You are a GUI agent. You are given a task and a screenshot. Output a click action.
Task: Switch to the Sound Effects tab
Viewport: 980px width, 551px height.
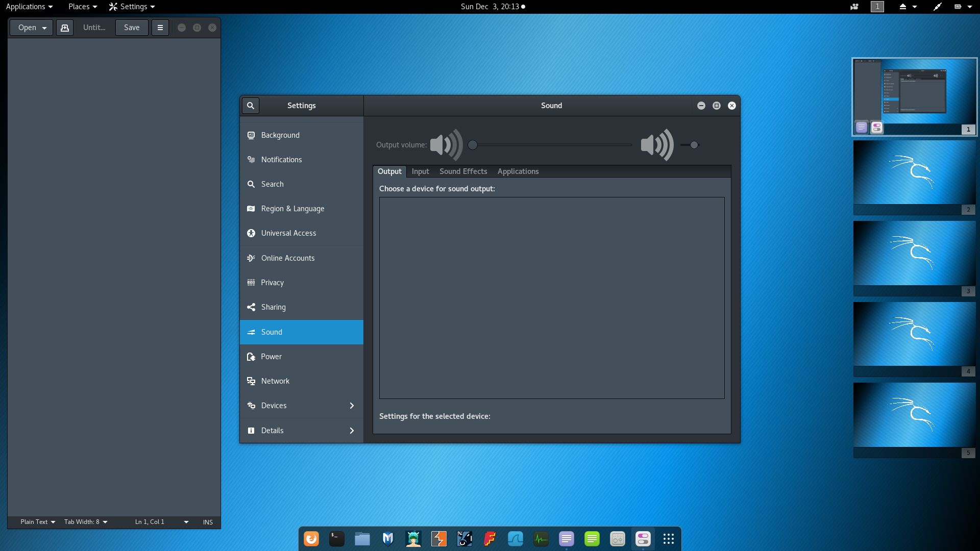463,171
